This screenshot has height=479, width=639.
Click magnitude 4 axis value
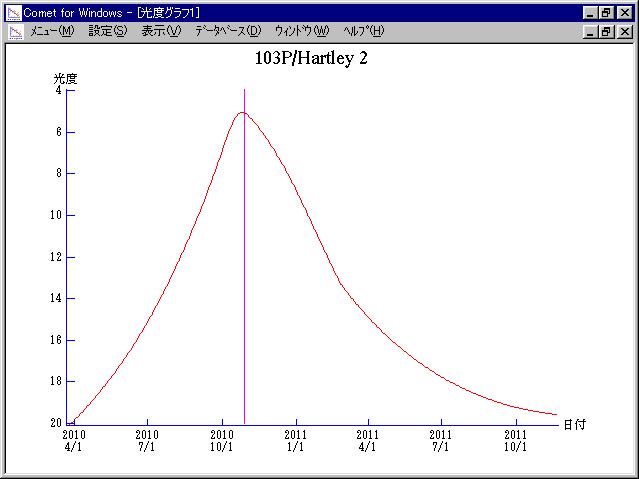(59, 90)
